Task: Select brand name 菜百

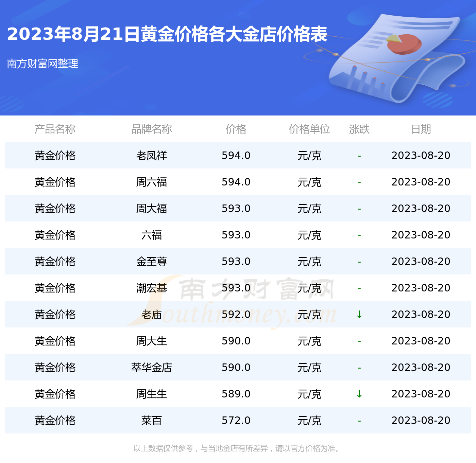Action: coord(152,421)
